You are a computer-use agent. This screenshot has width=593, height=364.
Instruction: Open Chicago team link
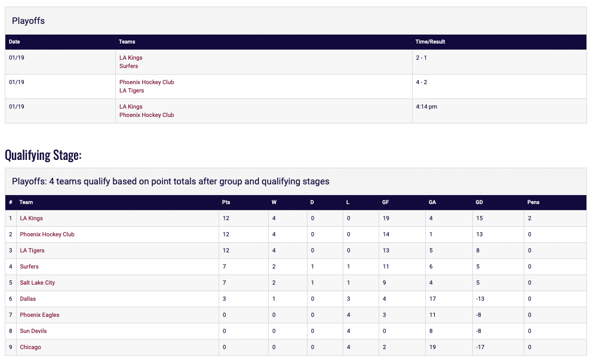click(30, 347)
